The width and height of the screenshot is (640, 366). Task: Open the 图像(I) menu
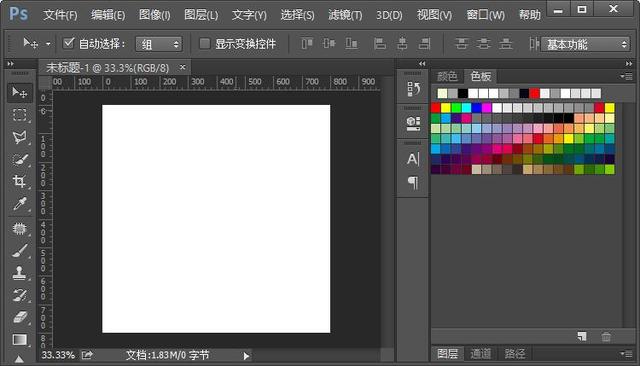coord(155,16)
